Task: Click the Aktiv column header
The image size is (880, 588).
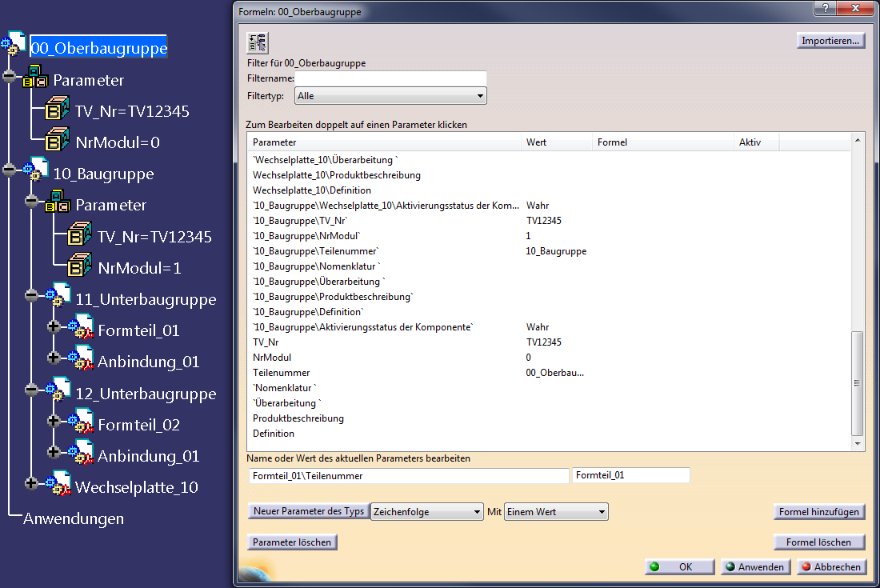Action: [757, 142]
